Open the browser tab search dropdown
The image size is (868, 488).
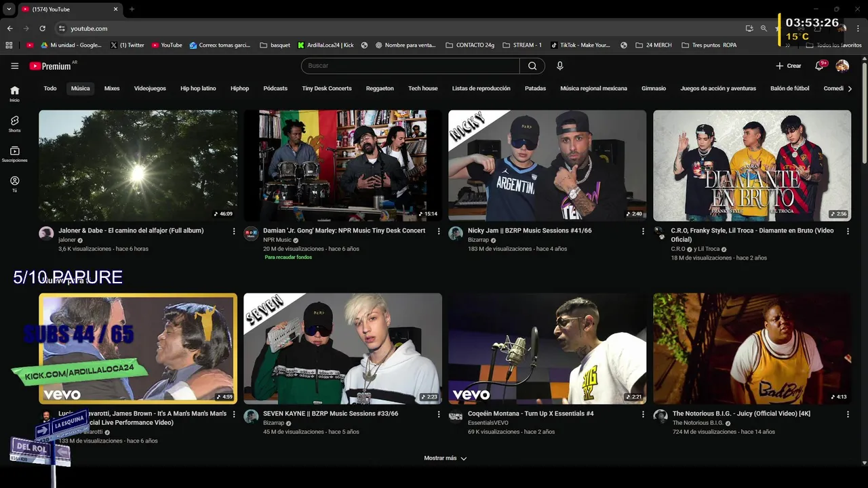coord(9,9)
